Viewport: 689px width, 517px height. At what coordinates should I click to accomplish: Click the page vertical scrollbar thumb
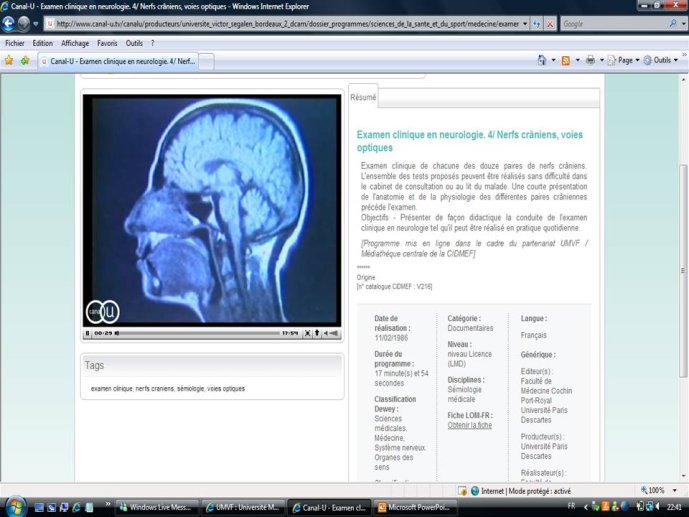(683, 270)
